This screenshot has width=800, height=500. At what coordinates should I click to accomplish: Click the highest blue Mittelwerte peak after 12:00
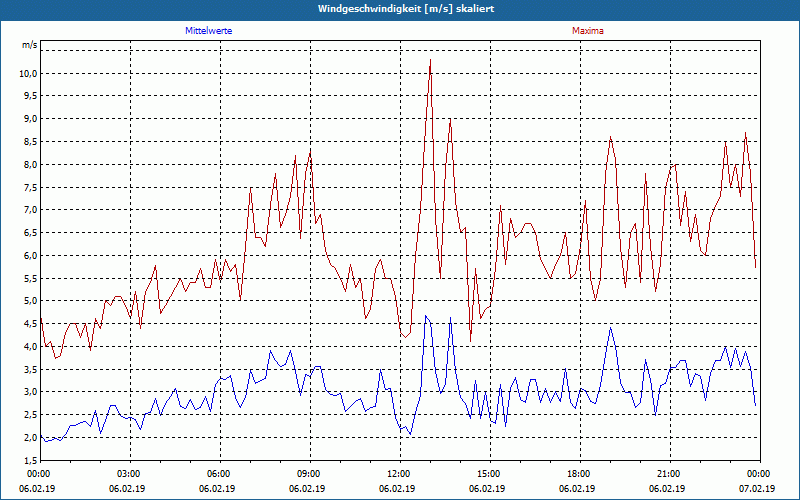click(426, 316)
